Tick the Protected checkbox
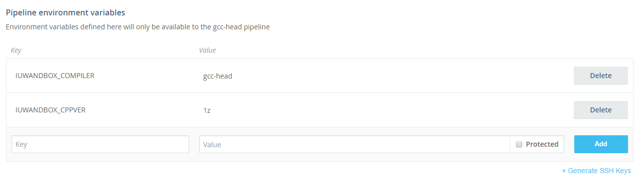644x186 pixels. [x=518, y=144]
